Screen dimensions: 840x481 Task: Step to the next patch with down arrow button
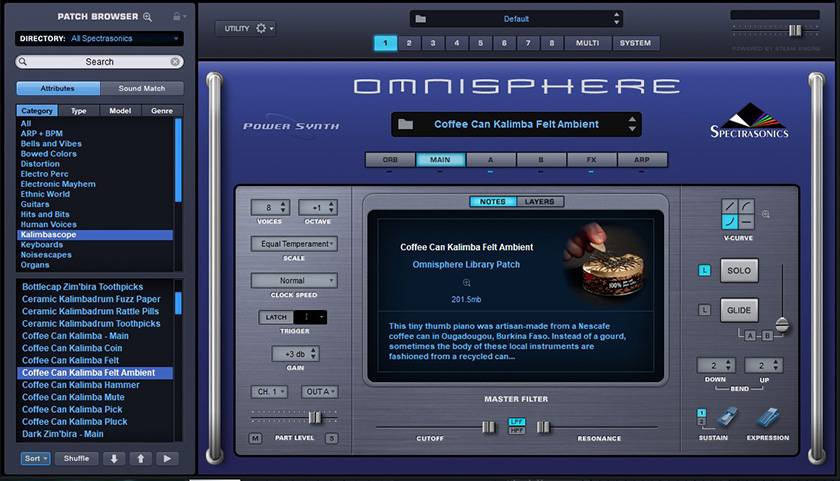pyautogui.click(x=114, y=459)
